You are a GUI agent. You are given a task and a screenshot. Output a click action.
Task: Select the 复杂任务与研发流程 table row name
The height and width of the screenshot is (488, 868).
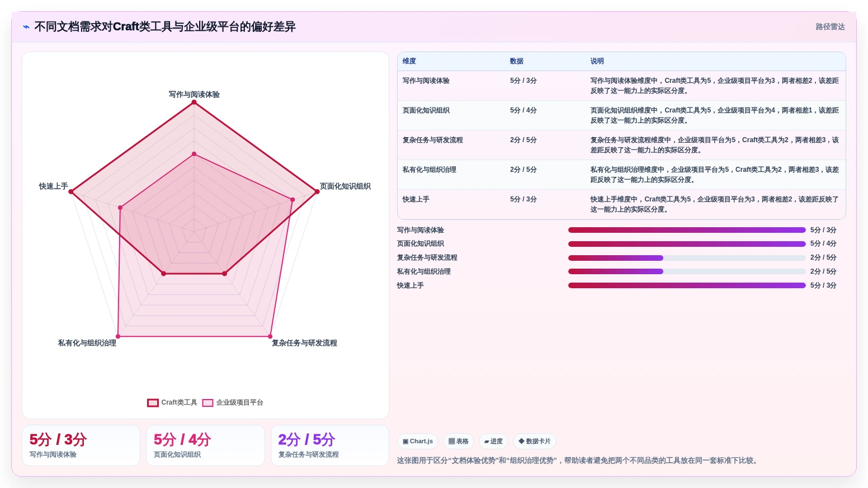click(433, 140)
